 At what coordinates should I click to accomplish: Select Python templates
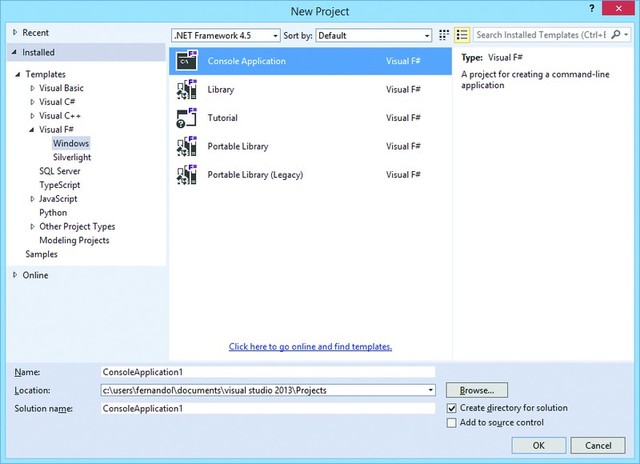(x=53, y=213)
